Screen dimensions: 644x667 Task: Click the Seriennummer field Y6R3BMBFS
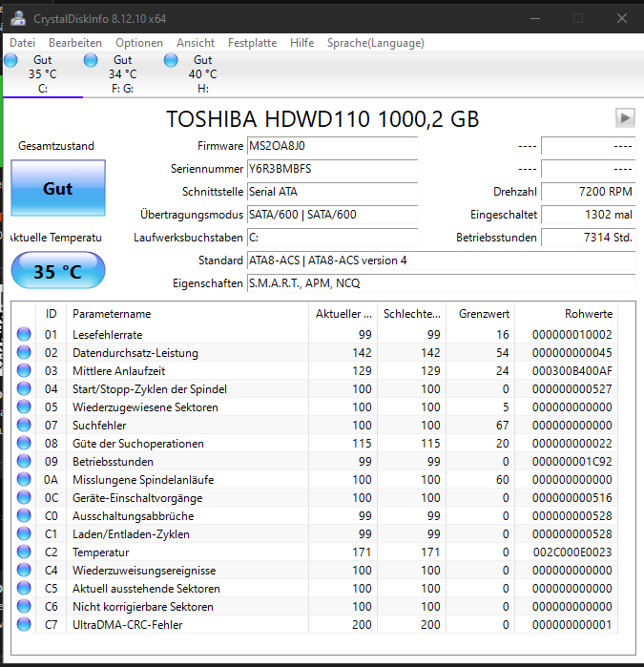pyautogui.click(x=333, y=169)
